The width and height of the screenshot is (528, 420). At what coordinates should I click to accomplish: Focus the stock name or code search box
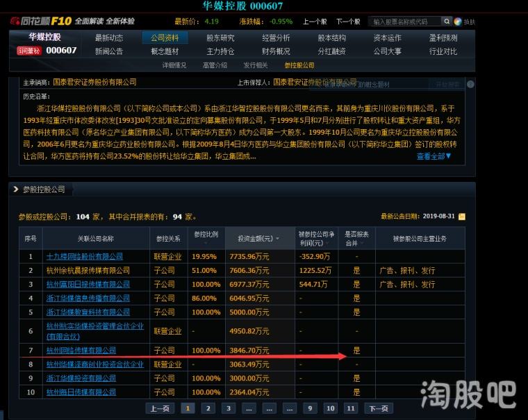[405, 22]
